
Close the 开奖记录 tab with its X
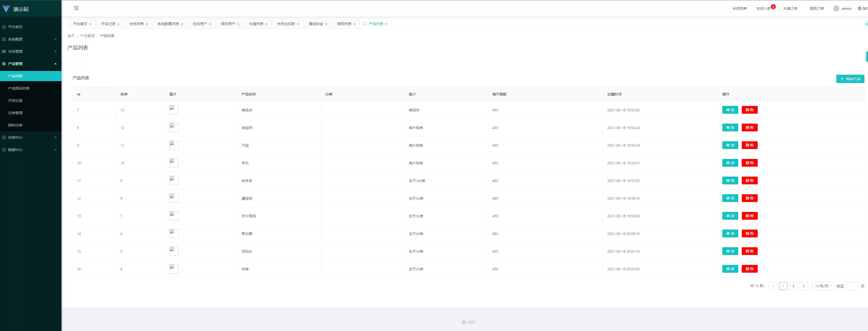(x=119, y=24)
